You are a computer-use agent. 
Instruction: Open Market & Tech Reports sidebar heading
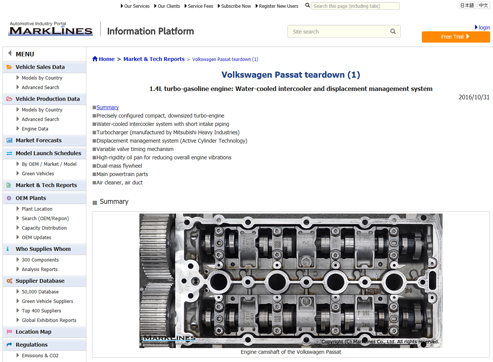(x=46, y=185)
